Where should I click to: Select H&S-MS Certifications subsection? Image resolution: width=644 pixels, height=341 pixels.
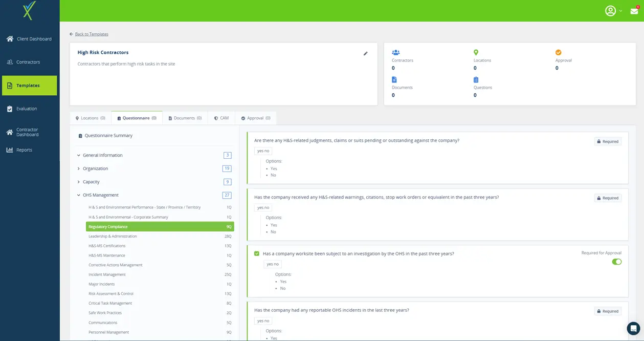point(160,246)
